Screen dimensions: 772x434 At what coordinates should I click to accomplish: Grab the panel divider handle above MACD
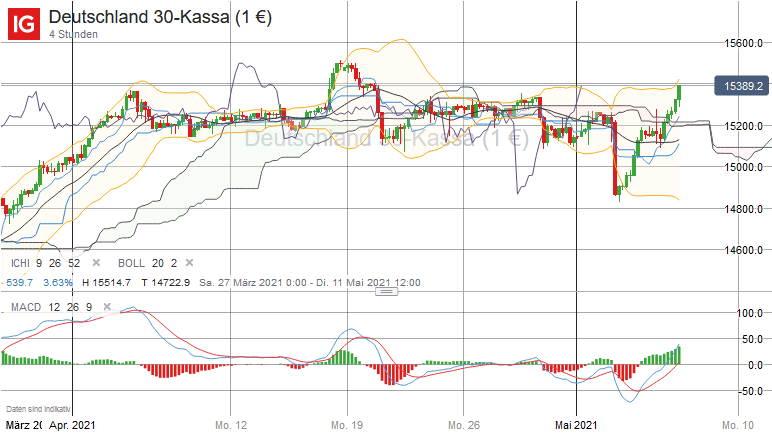click(x=386, y=292)
